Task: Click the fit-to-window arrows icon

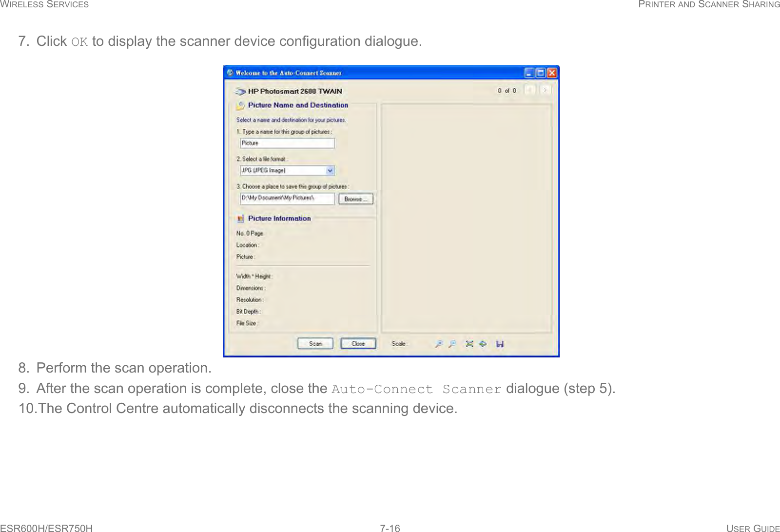Action: (469, 344)
